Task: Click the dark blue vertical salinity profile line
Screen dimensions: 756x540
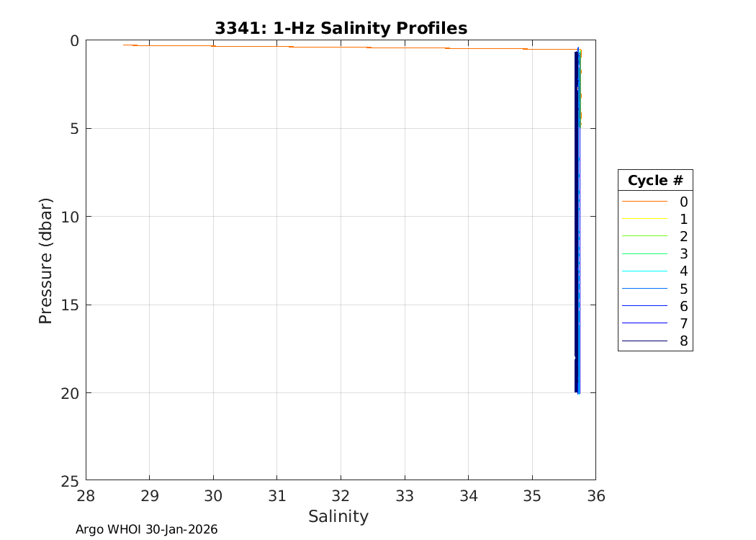Action: click(577, 216)
